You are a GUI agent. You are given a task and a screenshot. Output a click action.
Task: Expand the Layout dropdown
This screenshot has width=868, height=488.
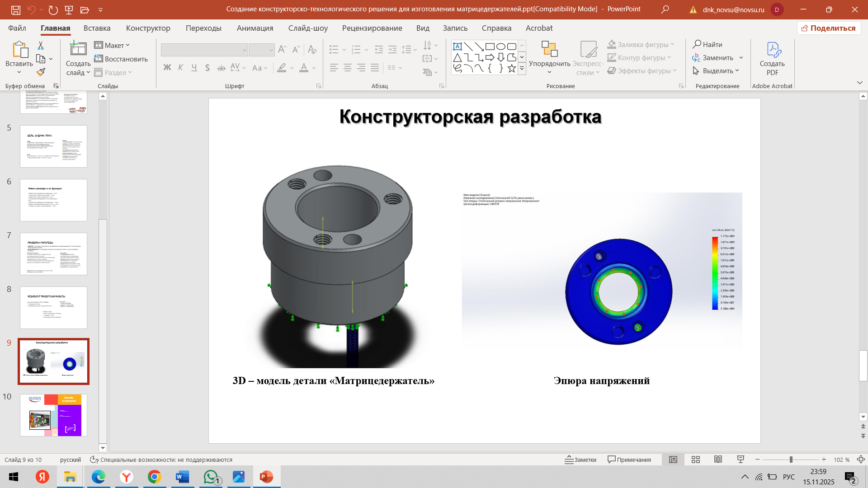(x=112, y=45)
